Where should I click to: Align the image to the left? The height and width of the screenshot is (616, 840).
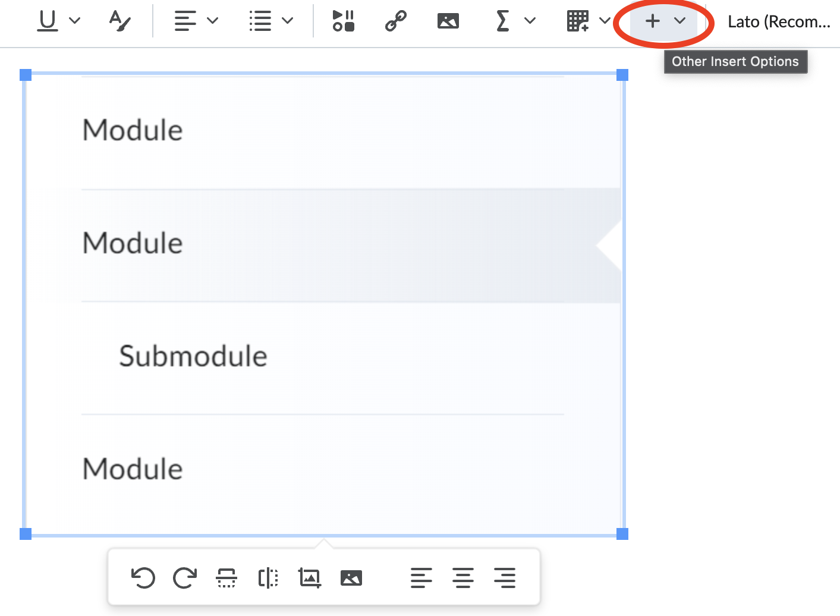click(x=421, y=578)
